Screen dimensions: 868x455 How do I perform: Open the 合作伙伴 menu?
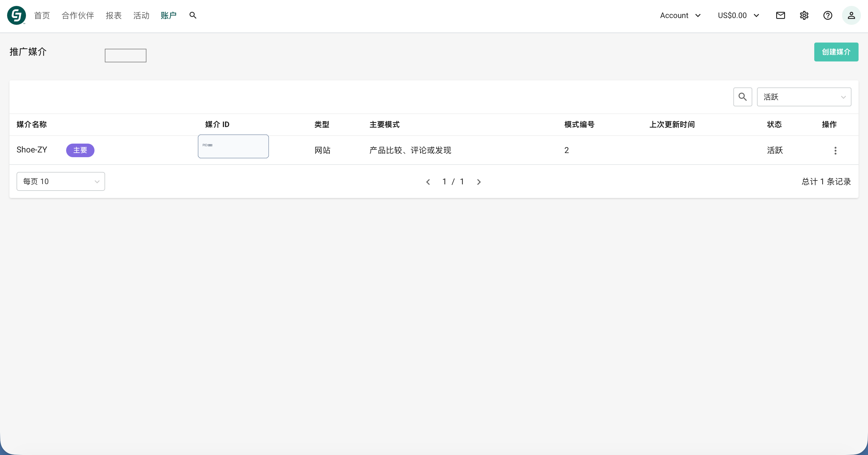(x=78, y=16)
